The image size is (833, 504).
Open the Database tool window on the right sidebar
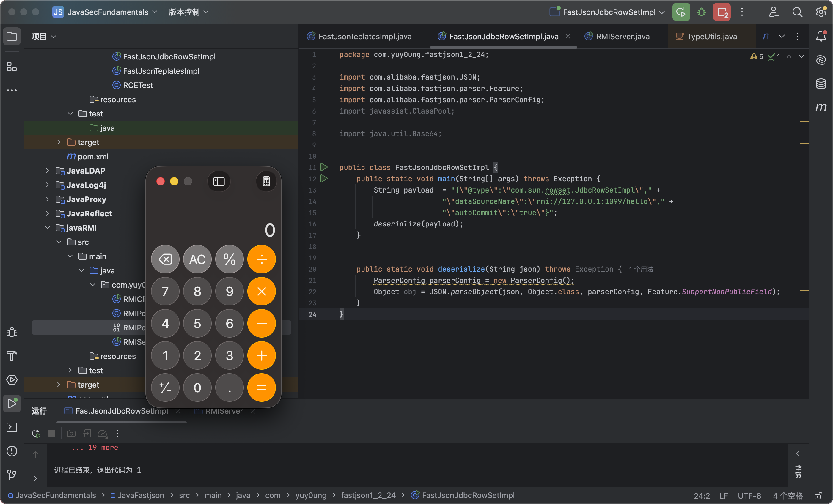point(821,84)
